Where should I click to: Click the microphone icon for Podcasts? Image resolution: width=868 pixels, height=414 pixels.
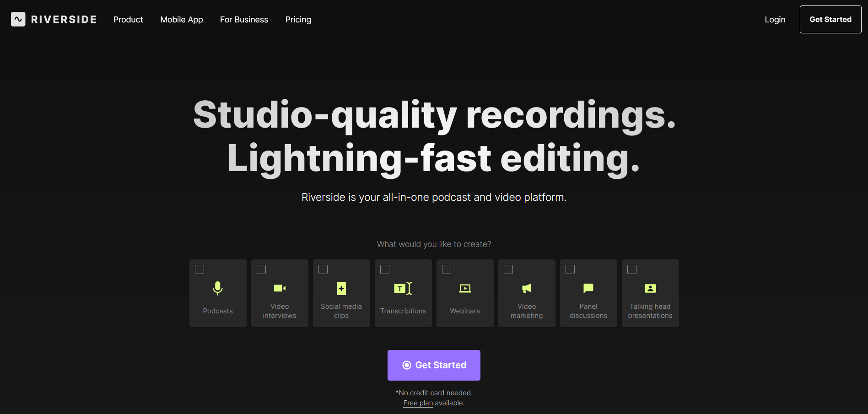pos(218,288)
